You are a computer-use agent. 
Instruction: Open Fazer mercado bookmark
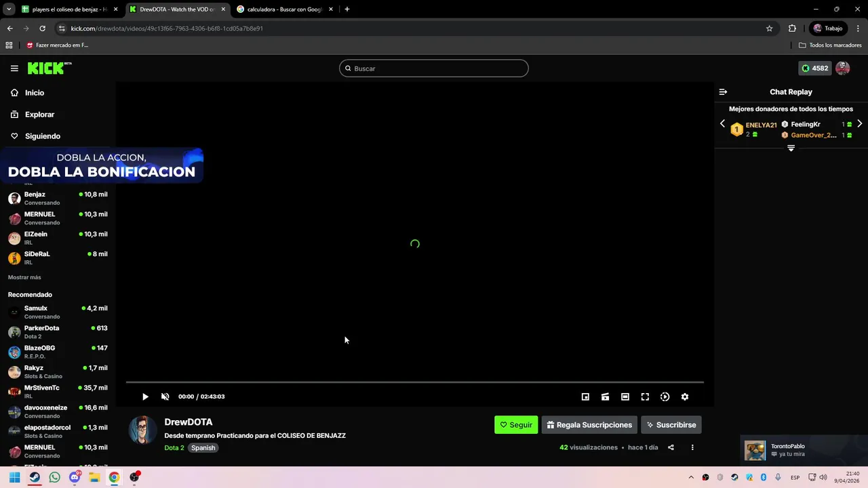click(57, 45)
